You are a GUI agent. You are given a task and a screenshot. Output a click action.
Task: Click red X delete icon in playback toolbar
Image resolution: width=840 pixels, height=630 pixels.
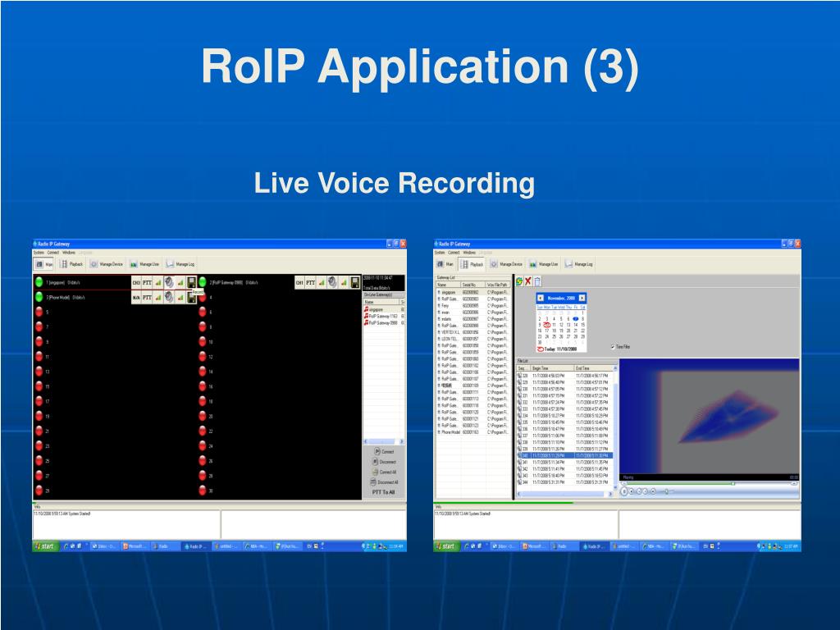tap(528, 281)
